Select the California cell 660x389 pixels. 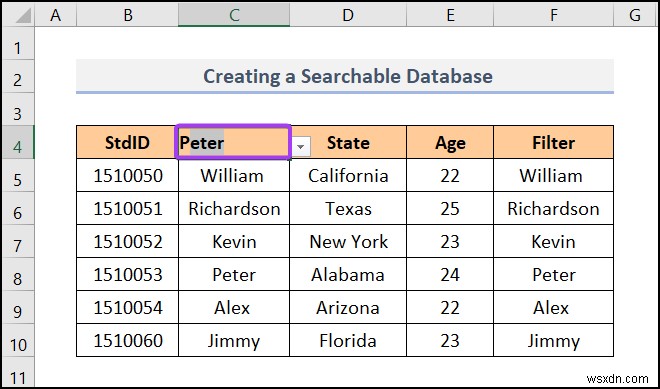click(x=348, y=175)
